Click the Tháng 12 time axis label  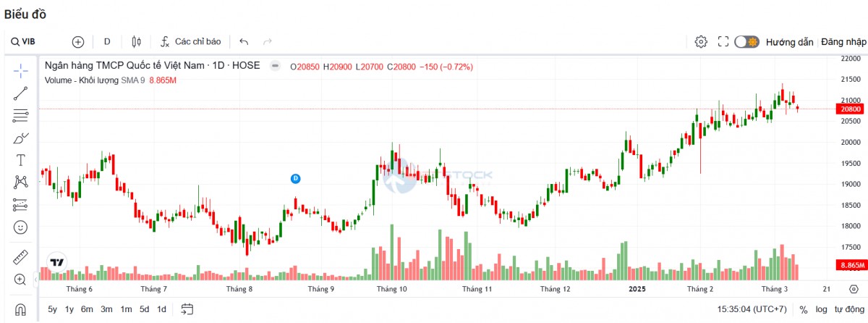click(x=555, y=288)
